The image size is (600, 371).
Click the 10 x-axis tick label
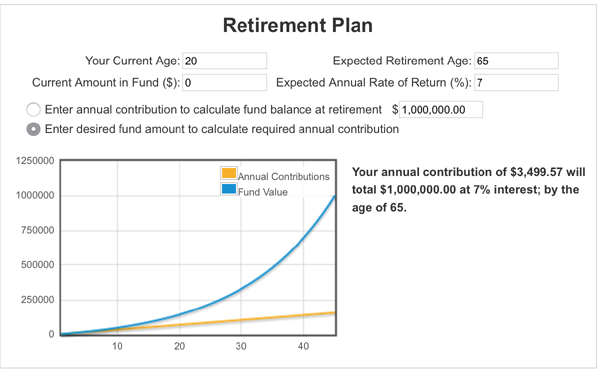117,347
